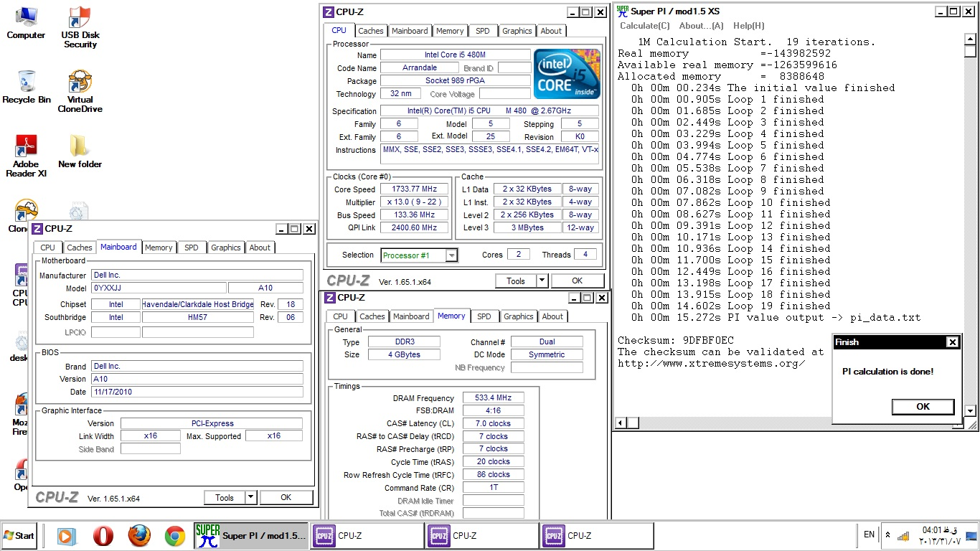Launch Opera from the taskbar
Screen dimensions: 980x551
tap(103, 536)
